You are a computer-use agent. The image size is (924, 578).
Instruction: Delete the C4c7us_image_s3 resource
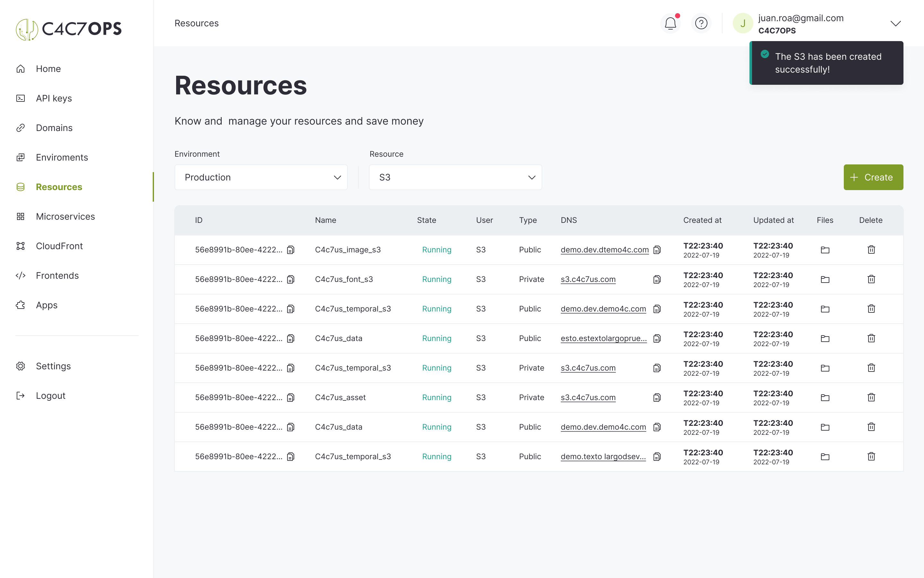[x=871, y=250]
